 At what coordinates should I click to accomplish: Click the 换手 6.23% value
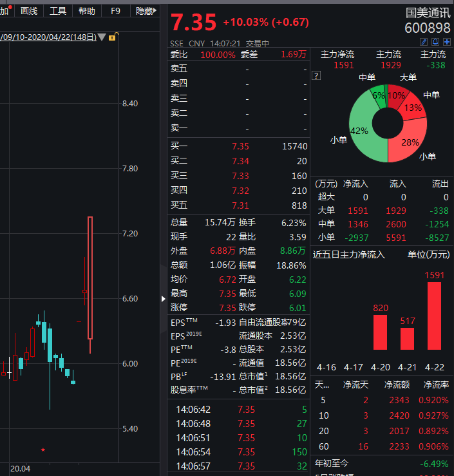click(294, 223)
